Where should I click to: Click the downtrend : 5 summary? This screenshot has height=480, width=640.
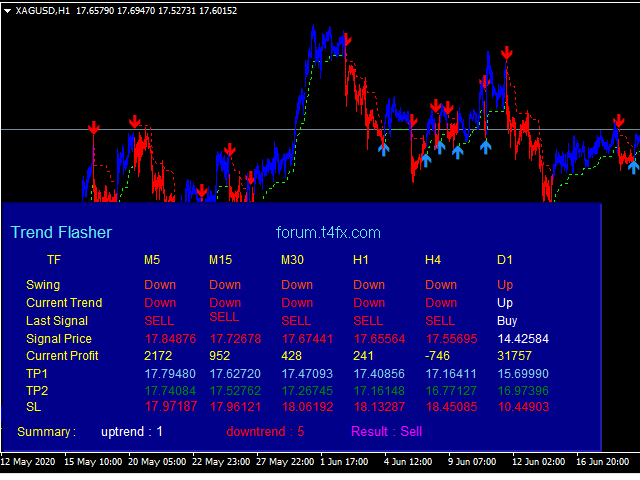[265, 432]
